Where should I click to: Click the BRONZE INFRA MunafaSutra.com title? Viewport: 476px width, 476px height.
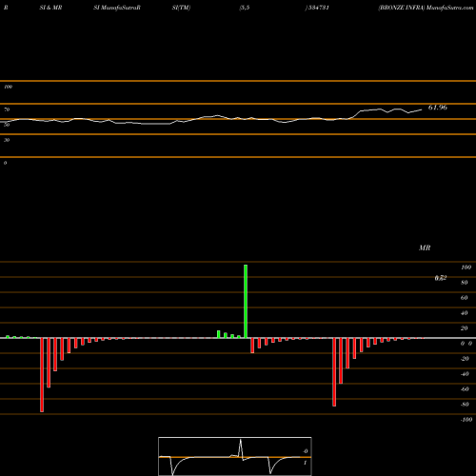(426, 8)
